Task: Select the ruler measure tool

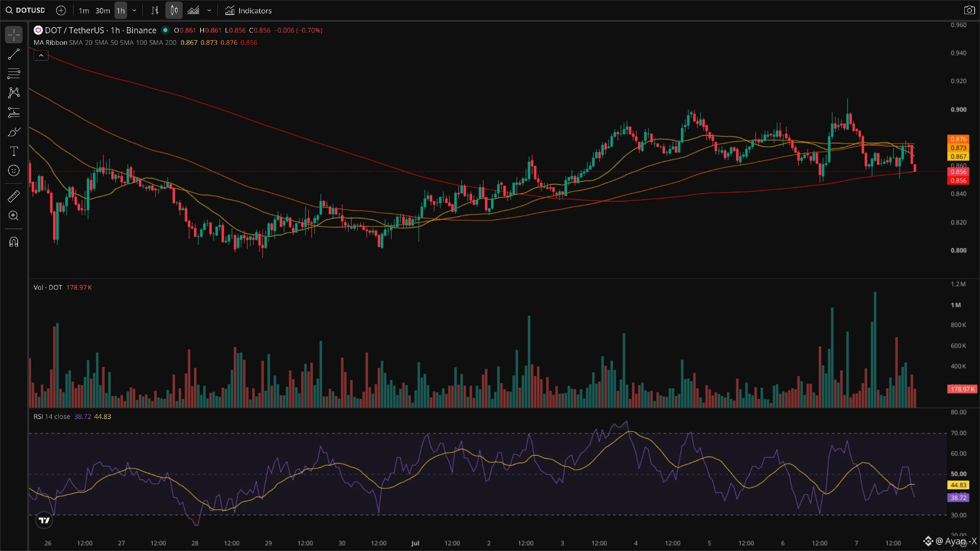Action: point(14,196)
